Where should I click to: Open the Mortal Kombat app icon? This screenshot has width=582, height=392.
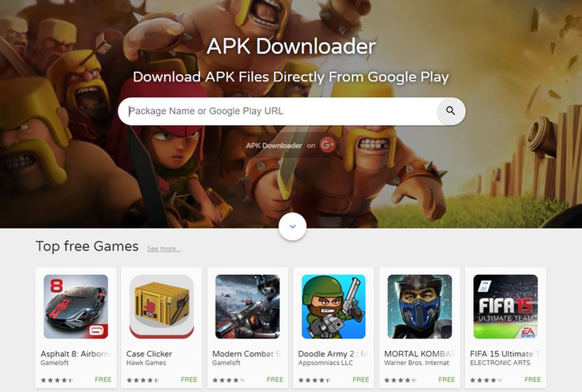pyautogui.click(x=420, y=306)
